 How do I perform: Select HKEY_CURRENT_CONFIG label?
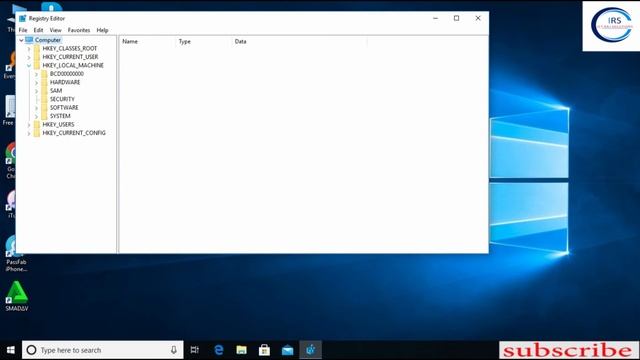point(74,133)
